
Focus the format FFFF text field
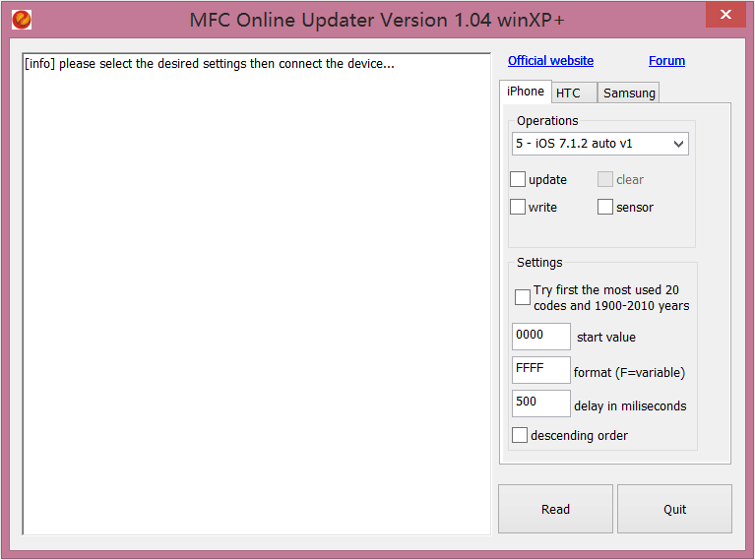pyautogui.click(x=540, y=370)
